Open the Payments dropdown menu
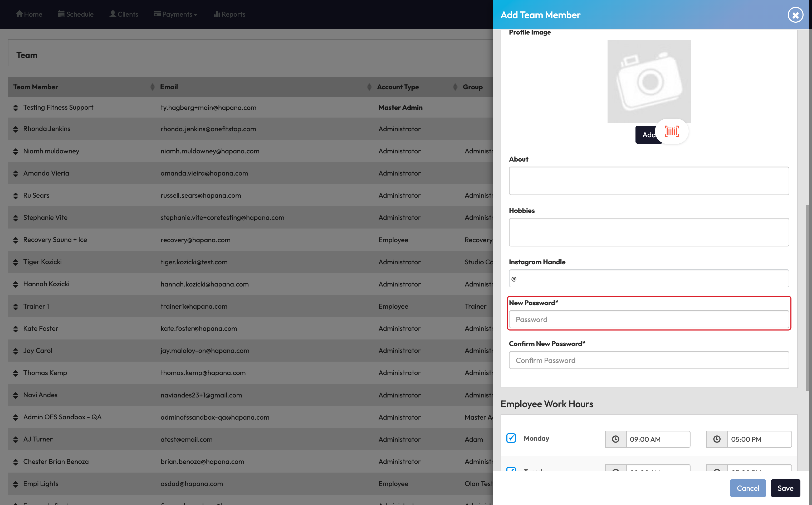This screenshot has height=505, width=812. (x=176, y=14)
